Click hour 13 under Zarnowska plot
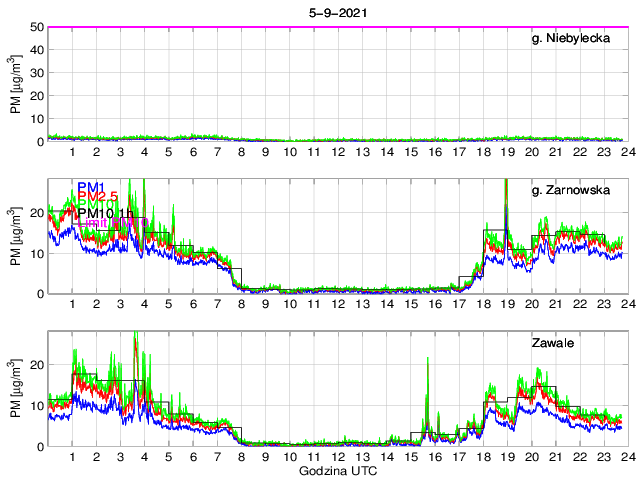 pyautogui.click(x=362, y=304)
